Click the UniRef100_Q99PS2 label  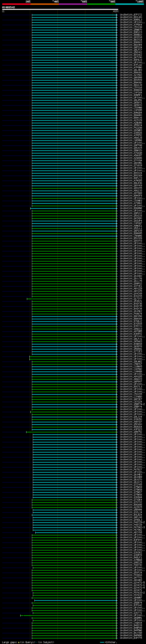click(131, 284)
